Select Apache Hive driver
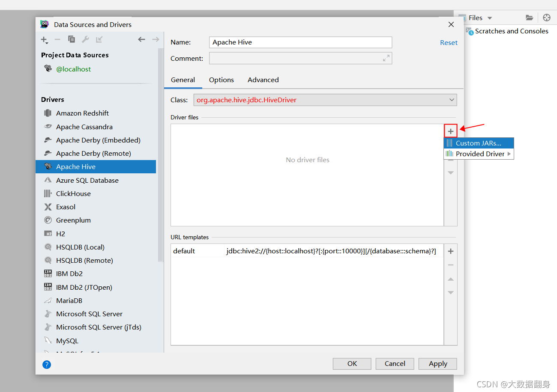The height and width of the screenshot is (392, 557). point(96,166)
